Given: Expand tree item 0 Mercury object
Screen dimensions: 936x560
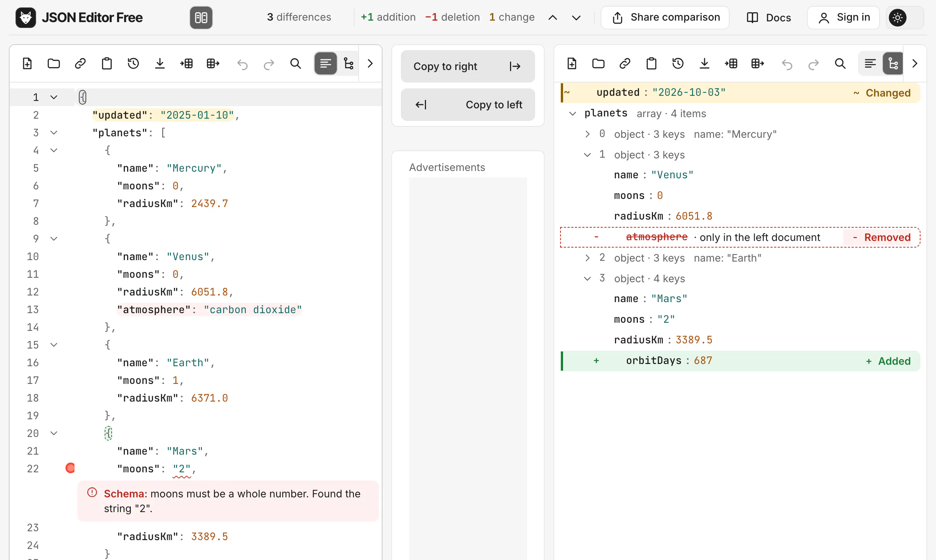Looking at the screenshot, I should tap(587, 134).
